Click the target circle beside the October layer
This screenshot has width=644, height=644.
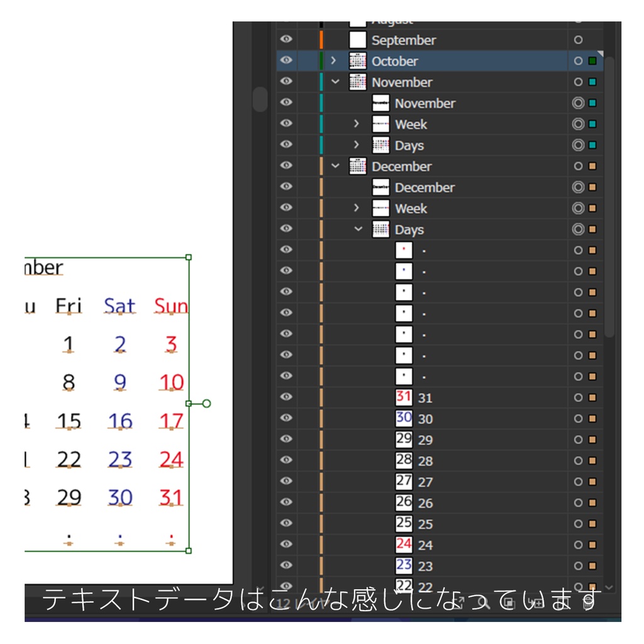pyautogui.click(x=578, y=61)
